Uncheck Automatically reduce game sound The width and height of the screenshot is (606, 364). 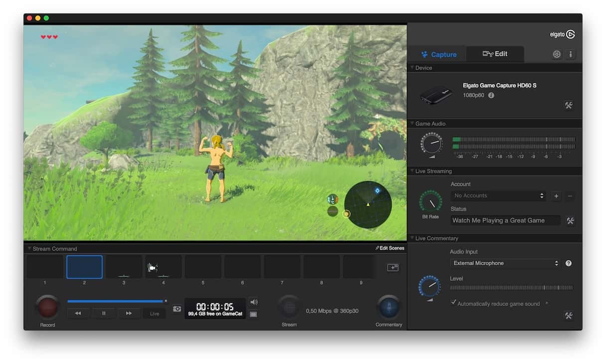tap(453, 303)
